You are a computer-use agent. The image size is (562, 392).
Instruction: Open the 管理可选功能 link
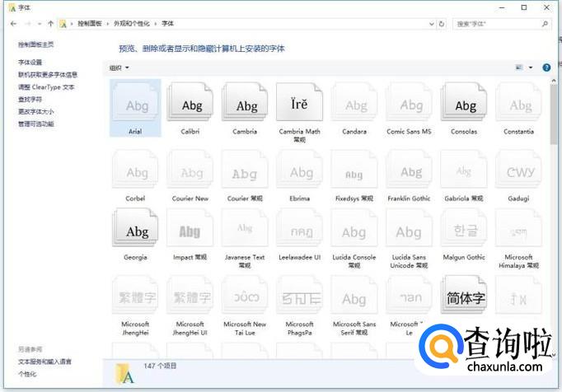(35, 124)
